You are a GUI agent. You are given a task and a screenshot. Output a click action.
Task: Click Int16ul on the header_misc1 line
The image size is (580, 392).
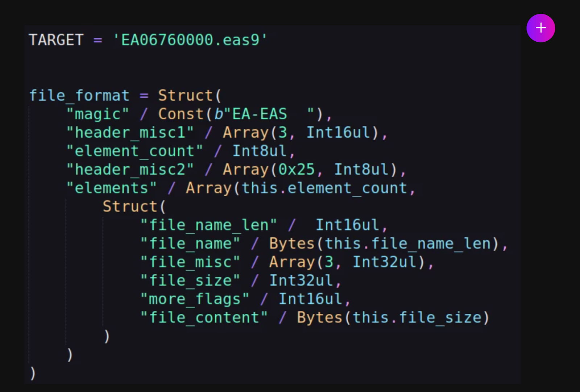click(x=339, y=133)
